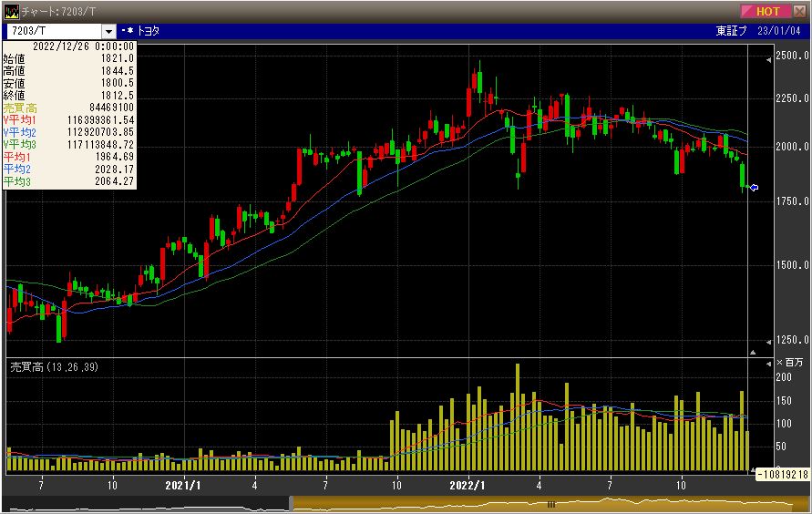Image resolution: width=812 pixels, height=514 pixels.
Task: Click the 東証プ market label
Action: 733,31
